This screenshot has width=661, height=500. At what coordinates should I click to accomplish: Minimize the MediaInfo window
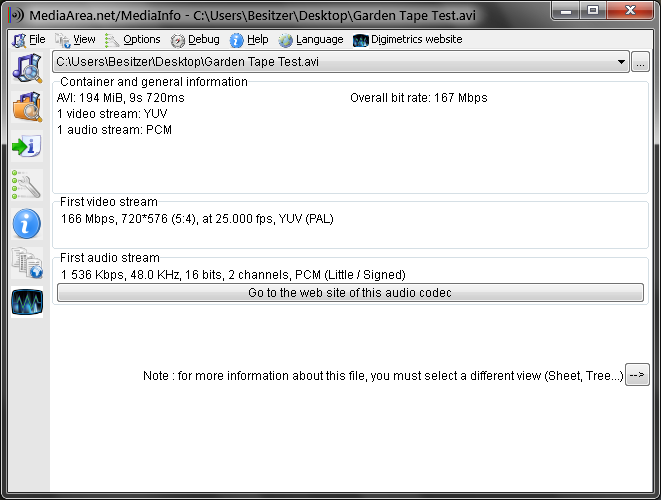pos(566,10)
